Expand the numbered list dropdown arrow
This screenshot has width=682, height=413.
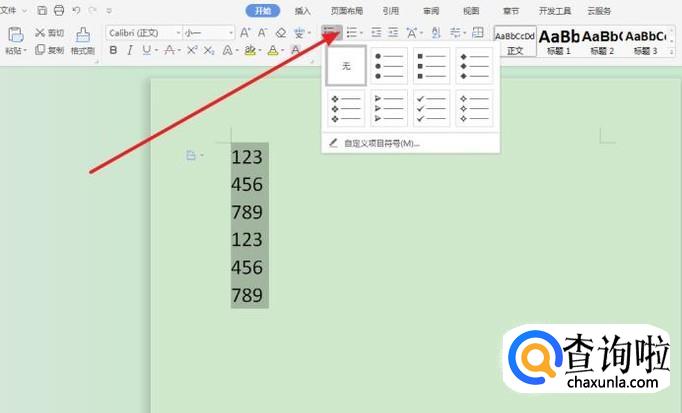click(x=362, y=32)
